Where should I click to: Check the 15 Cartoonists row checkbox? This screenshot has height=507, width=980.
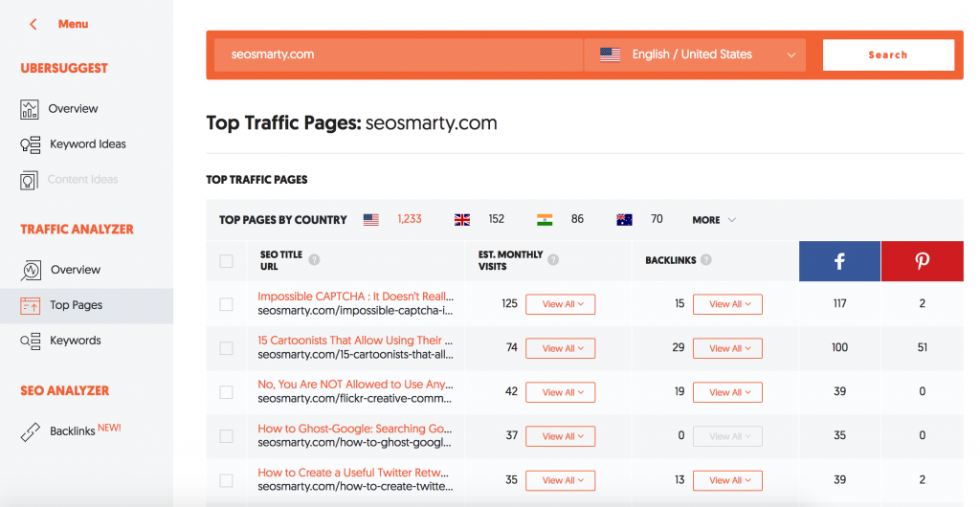(x=226, y=348)
